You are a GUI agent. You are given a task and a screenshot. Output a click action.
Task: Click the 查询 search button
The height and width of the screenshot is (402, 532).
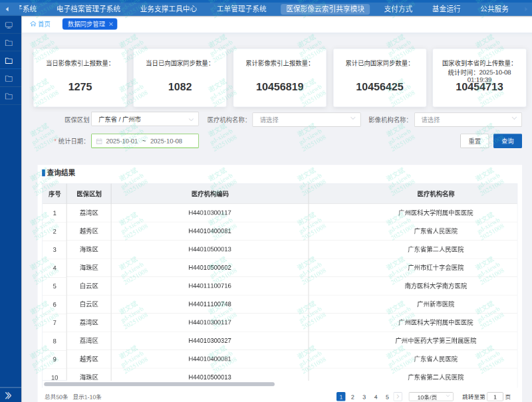pos(506,141)
